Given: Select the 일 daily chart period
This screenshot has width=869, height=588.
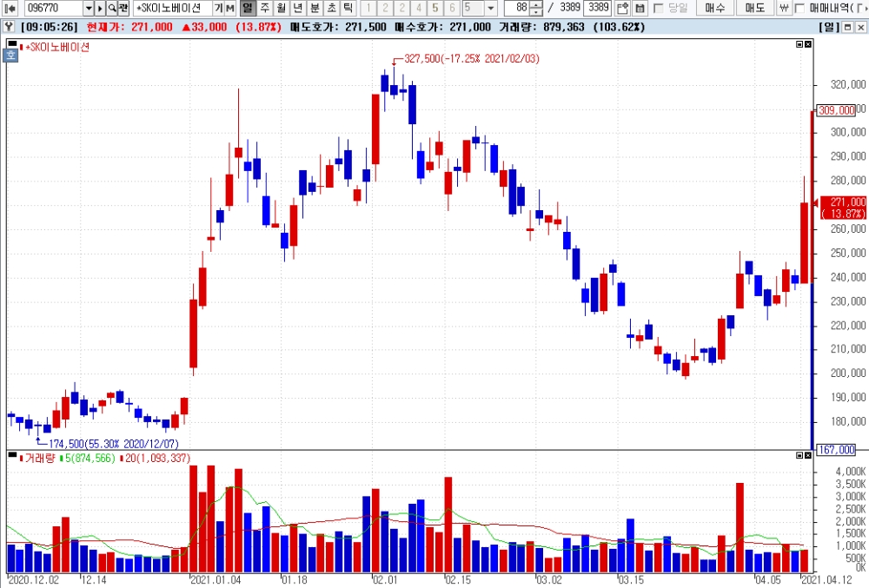Looking at the screenshot, I should 248,8.
